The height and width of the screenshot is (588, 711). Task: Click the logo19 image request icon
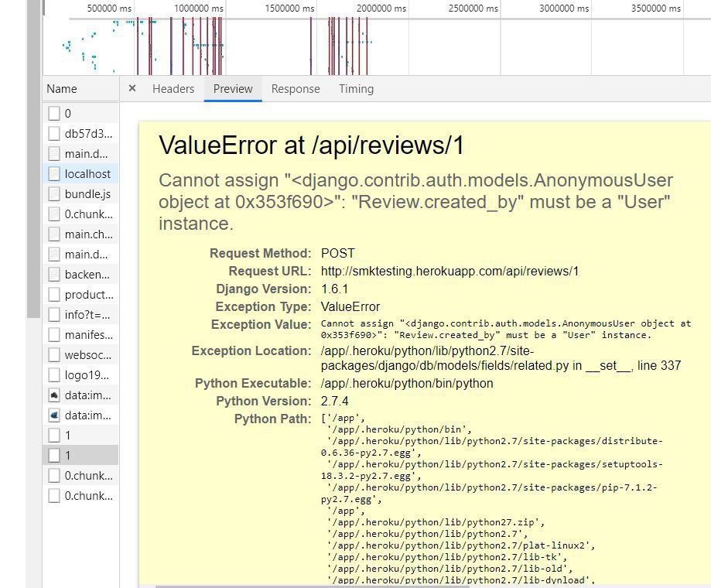coord(54,375)
